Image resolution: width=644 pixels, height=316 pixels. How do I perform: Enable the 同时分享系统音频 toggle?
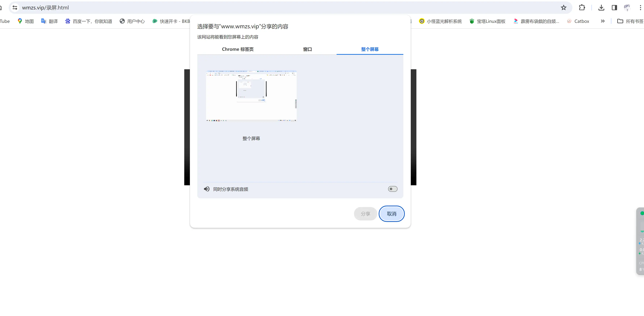tap(392, 189)
